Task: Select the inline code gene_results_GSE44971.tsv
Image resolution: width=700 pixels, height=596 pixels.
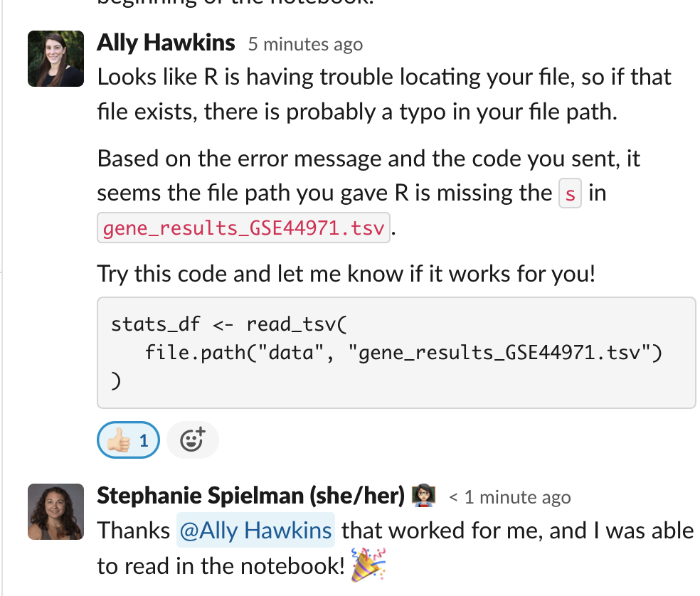Action: pos(243,227)
